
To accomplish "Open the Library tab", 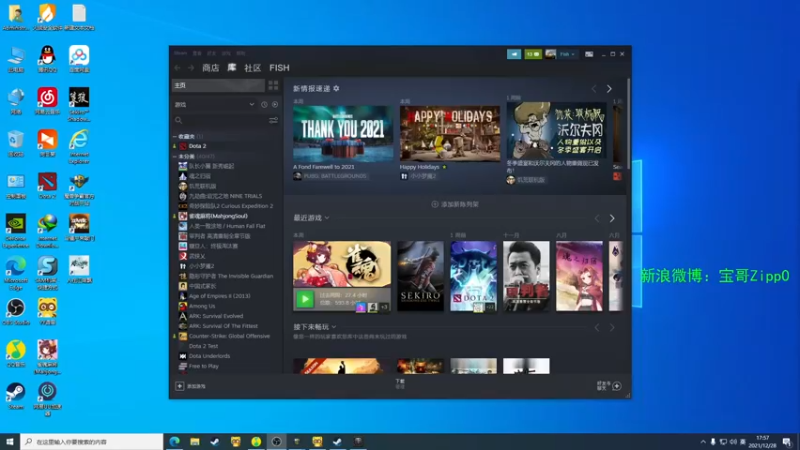I will coord(232,68).
